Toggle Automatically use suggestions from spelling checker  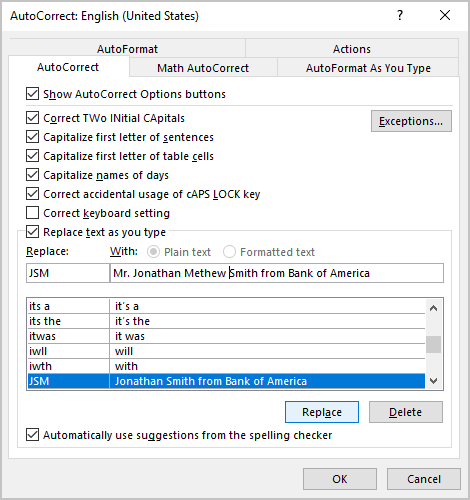[32, 435]
